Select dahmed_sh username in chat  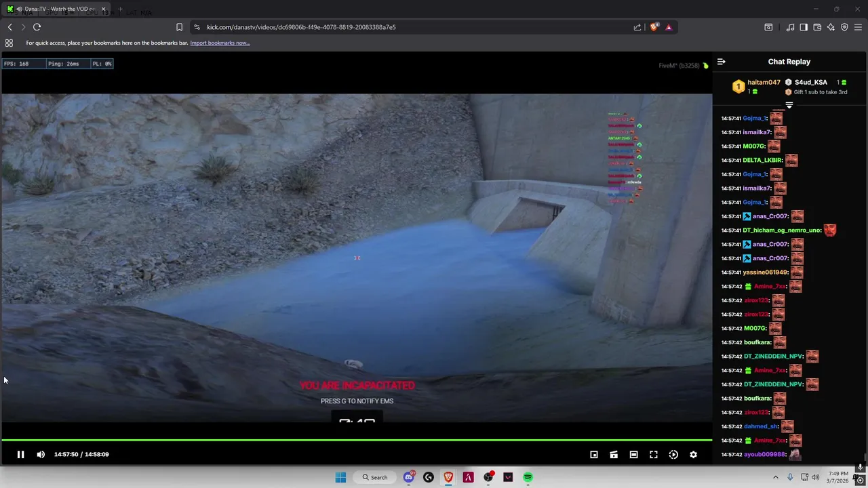pyautogui.click(x=760, y=426)
